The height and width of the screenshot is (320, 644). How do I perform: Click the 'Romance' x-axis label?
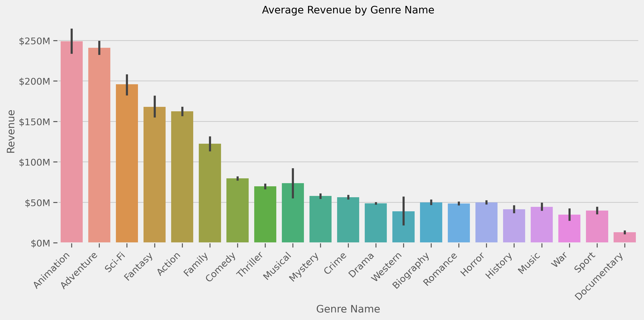pyautogui.click(x=440, y=269)
